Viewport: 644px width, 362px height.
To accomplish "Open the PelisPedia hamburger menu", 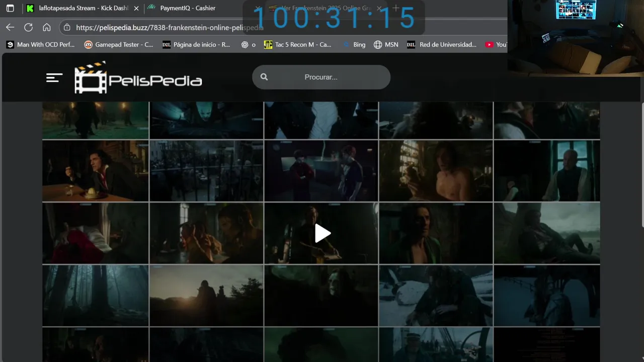I will 54,77.
